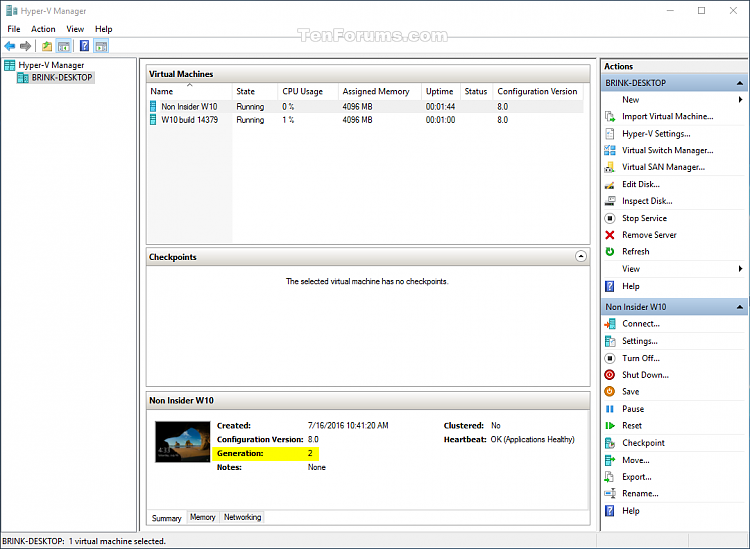Viewport: 750px width, 549px height.
Task: Sort by the CPU Usage column header
Action: (x=308, y=91)
